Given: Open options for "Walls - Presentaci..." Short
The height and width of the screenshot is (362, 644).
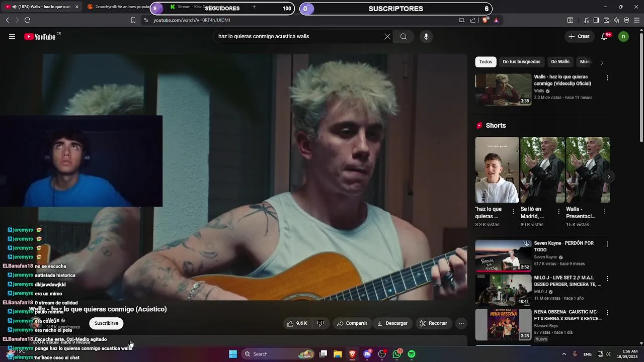Looking at the screenshot, I should point(604,212).
